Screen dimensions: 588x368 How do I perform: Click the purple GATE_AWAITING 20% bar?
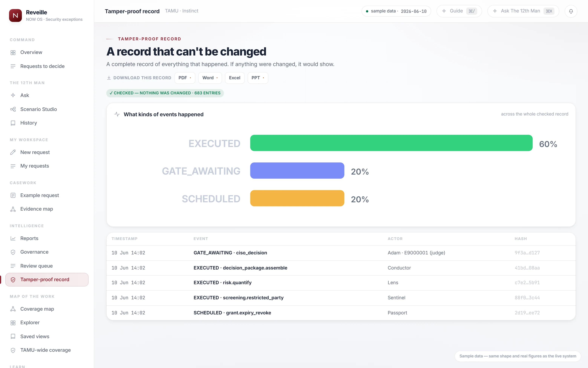pyautogui.click(x=297, y=171)
